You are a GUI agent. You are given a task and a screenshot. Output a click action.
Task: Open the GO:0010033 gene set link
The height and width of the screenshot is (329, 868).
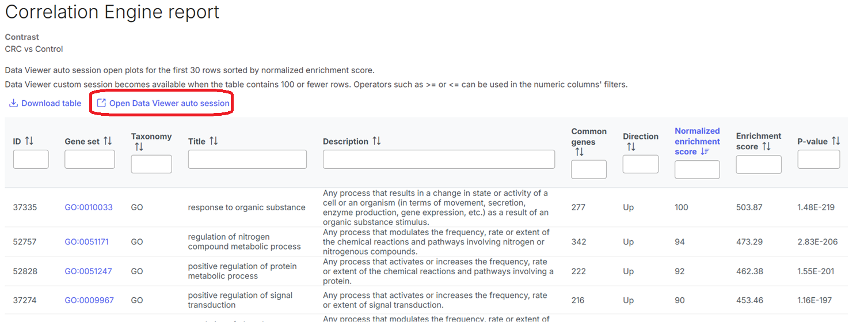click(89, 207)
